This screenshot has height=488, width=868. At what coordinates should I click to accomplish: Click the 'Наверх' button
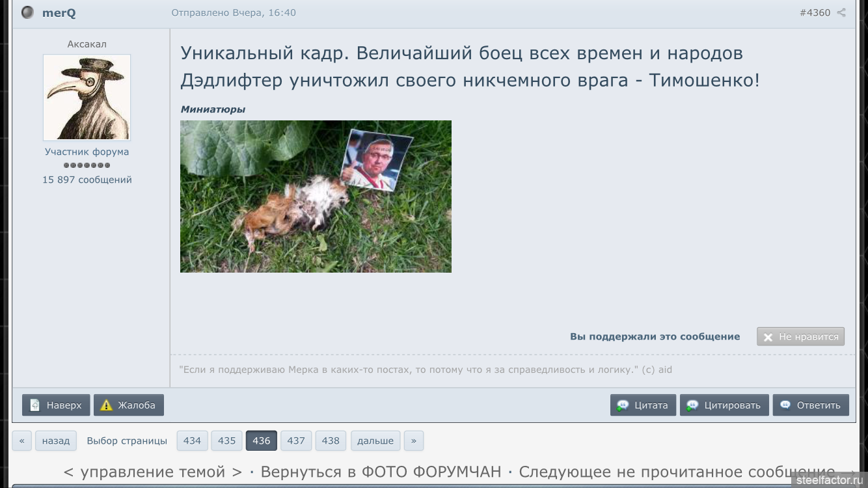coord(56,405)
